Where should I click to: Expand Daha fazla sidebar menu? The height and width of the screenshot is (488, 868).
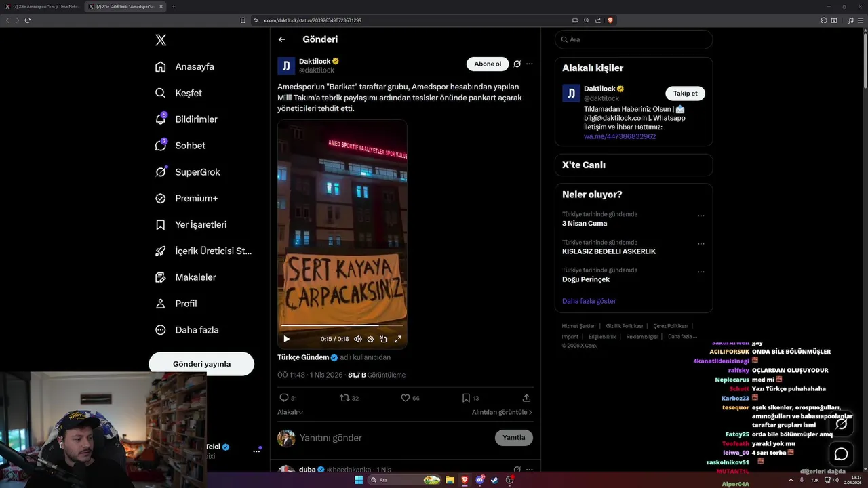[186, 330]
